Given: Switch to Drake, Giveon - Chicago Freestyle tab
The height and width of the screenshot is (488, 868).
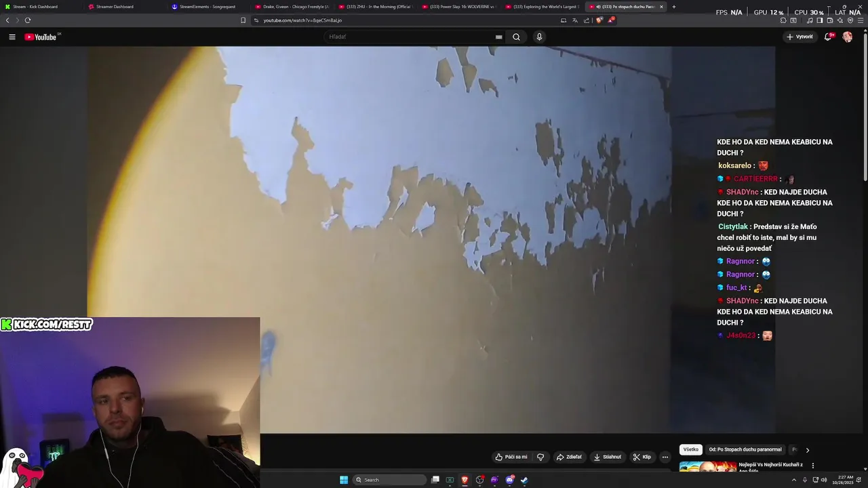Looking at the screenshot, I should (x=292, y=7).
